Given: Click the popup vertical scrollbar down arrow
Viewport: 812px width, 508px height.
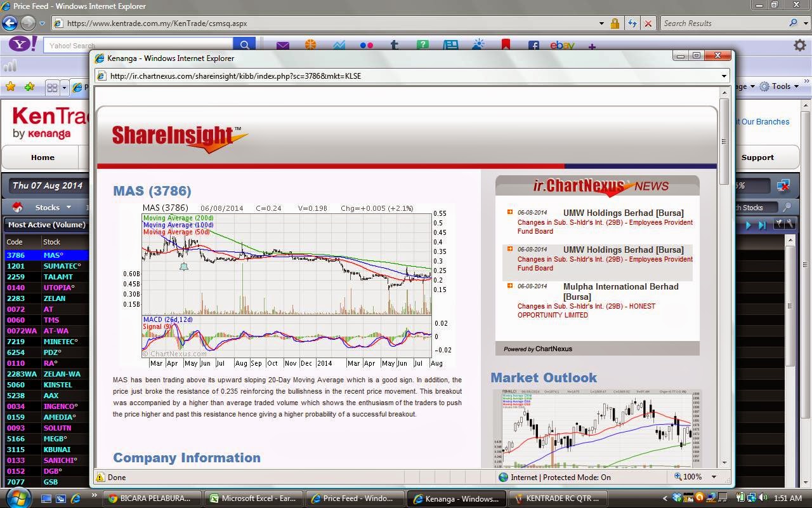Looking at the screenshot, I should pos(724,463).
